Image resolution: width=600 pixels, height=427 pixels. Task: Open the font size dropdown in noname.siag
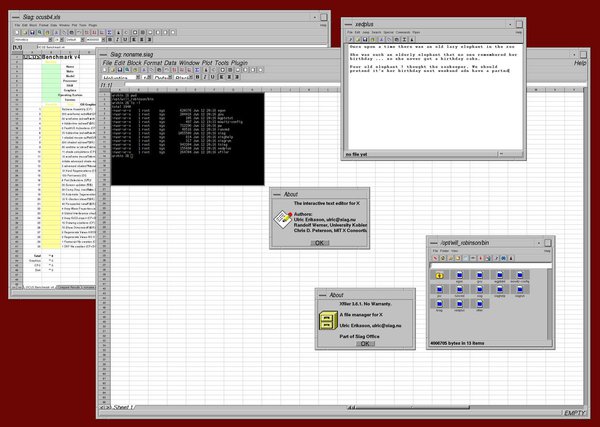[x=149, y=77]
